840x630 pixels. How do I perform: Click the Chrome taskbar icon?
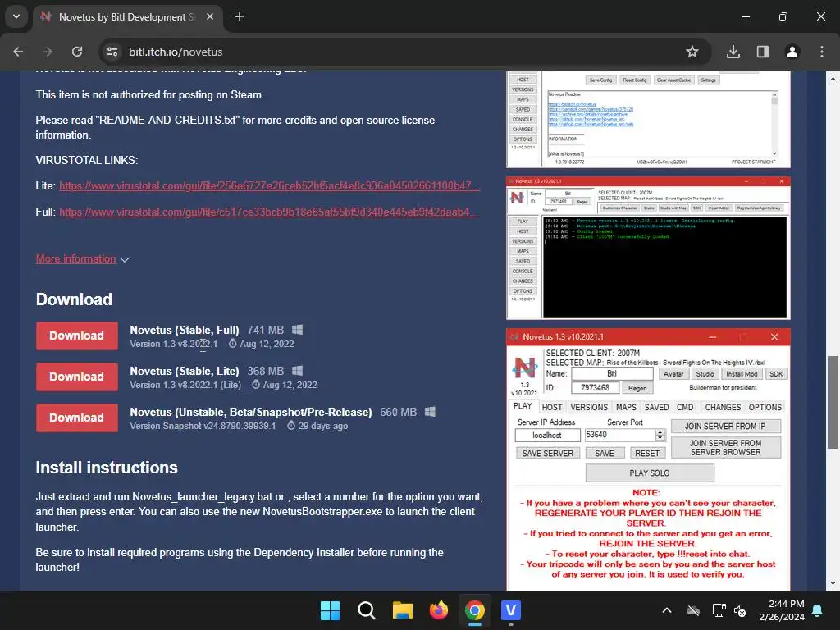coord(475,610)
